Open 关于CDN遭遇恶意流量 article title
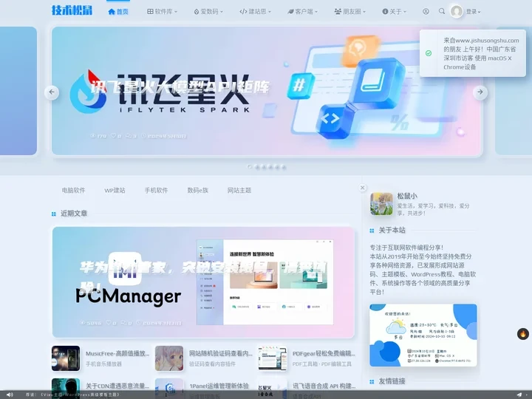The width and height of the screenshot is (532, 399). pos(117,386)
